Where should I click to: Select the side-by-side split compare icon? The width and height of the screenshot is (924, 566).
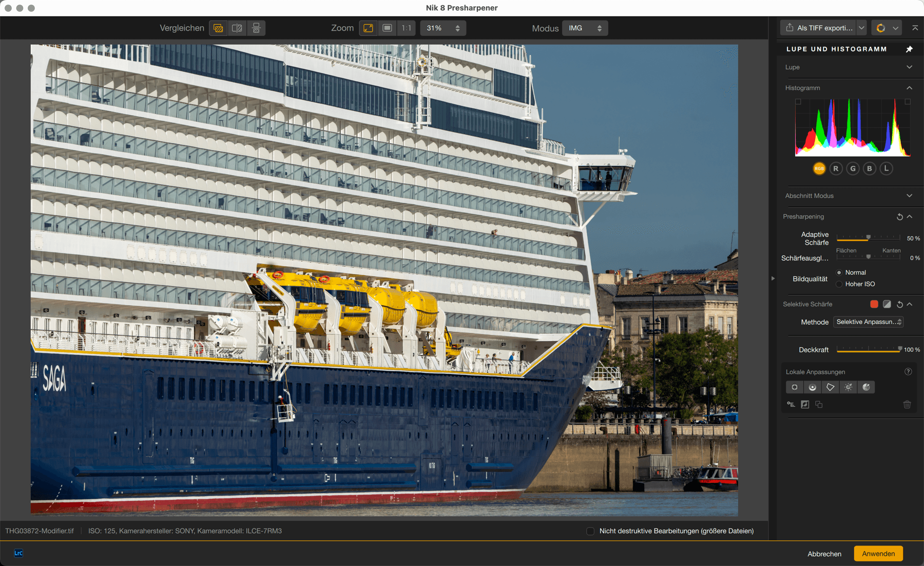click(x=237, y=28)
